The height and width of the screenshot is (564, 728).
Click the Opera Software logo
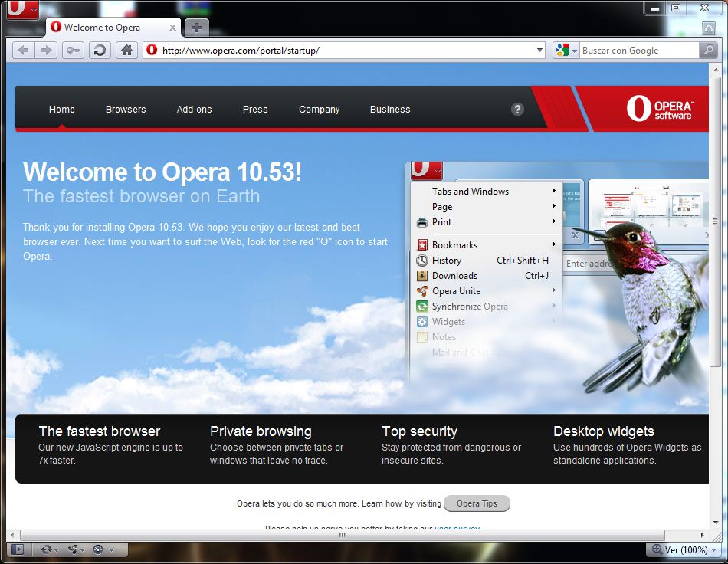pyautogui.click(x=660, y=109)
